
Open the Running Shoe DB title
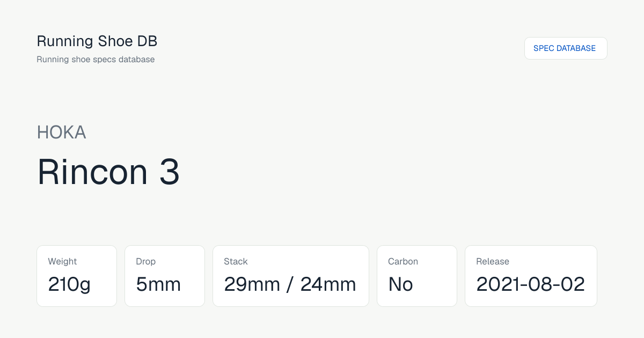pyautogui.click(x=97, y=41)
